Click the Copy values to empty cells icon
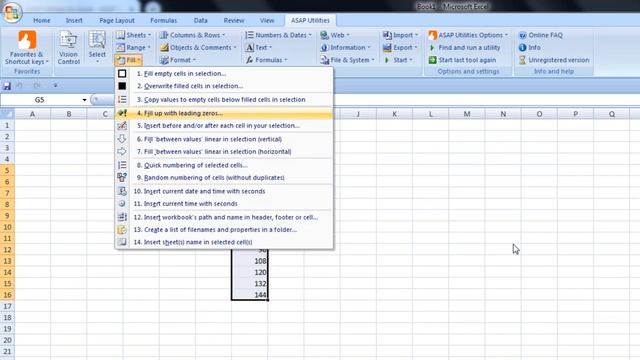This screenshot has width=640, height=360. click(x=122, y=100)
